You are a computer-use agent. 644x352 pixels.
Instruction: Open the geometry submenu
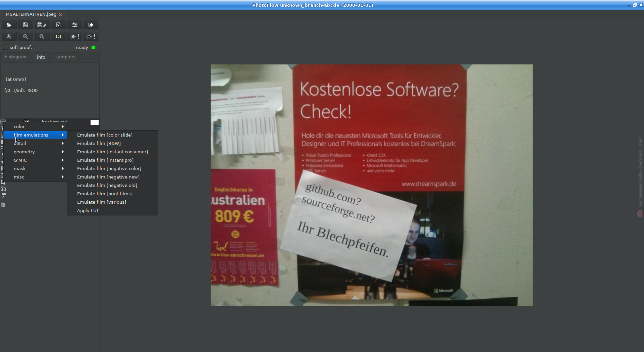[35, 152]
